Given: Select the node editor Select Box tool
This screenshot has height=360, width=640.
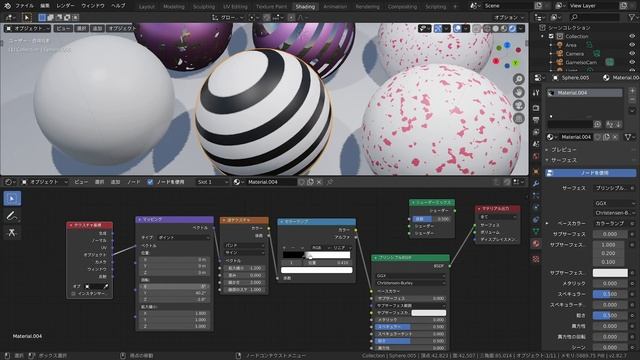Looking at the screenshot, I should 12,198.
